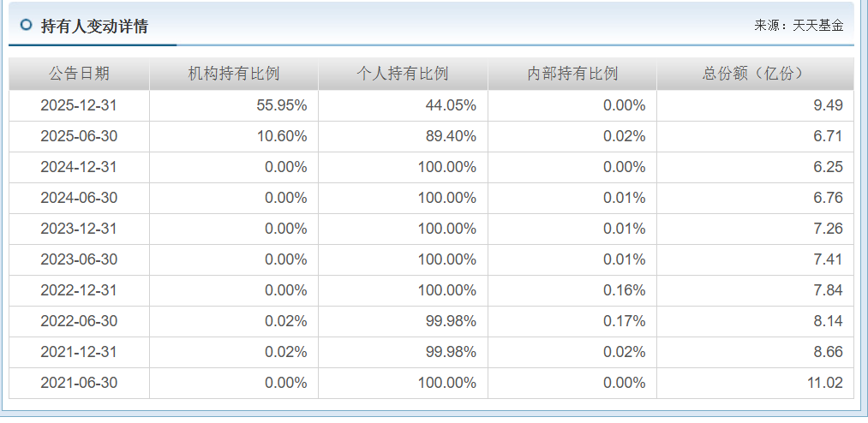Click the 44.05% individual holding cell
This screenshot has height=423, width=868.
tap(403, 105)
